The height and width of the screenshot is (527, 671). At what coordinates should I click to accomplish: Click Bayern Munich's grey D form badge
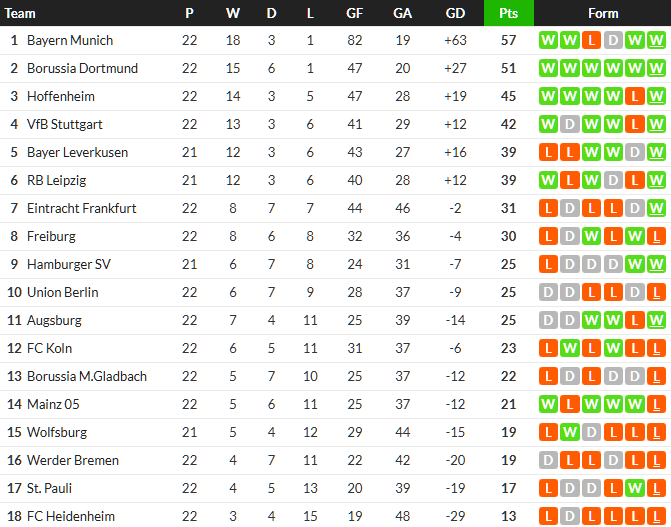(x=613, y=41)
